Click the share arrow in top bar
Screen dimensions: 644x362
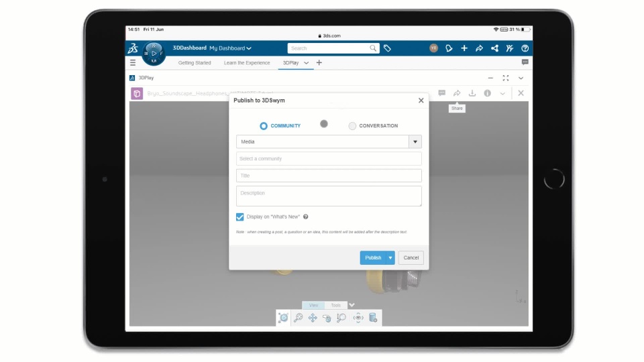click(x=479, y=48)
